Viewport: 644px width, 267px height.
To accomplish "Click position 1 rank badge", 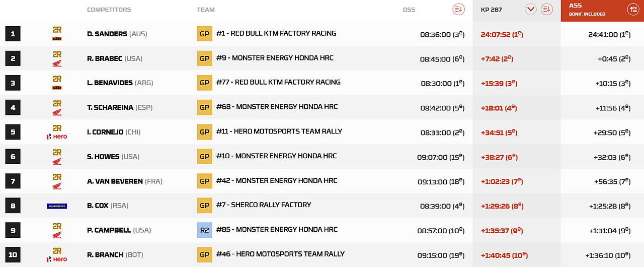I will (x=13, y=34).
